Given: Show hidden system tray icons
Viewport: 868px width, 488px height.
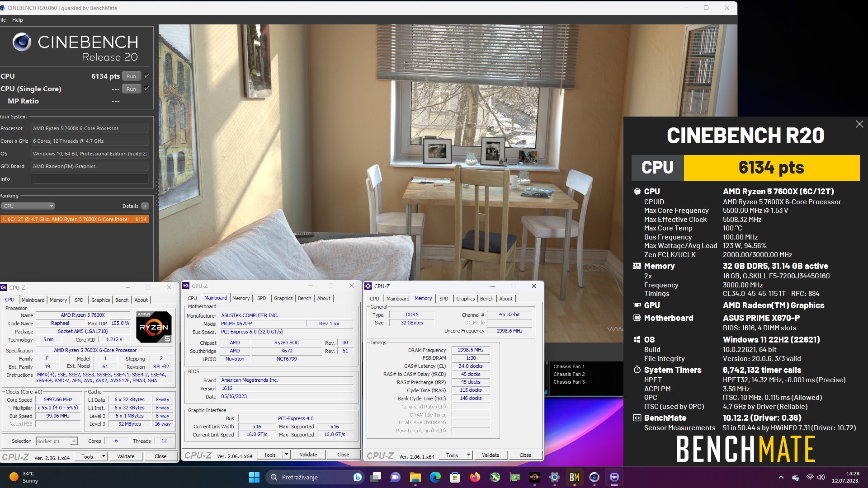Looking at the screenshot, I should tap(781, 477).
